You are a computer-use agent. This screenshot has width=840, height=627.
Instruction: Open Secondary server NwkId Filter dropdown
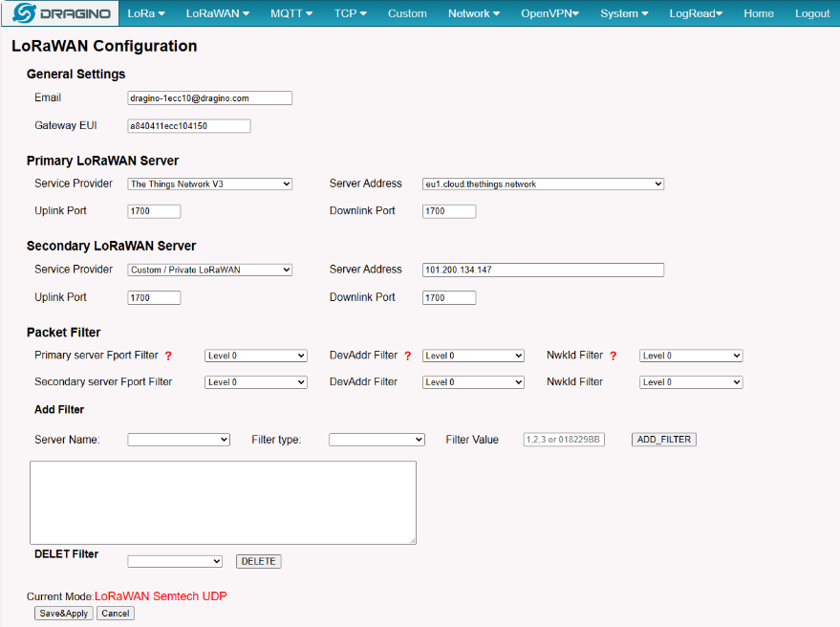tap(691, 382)
